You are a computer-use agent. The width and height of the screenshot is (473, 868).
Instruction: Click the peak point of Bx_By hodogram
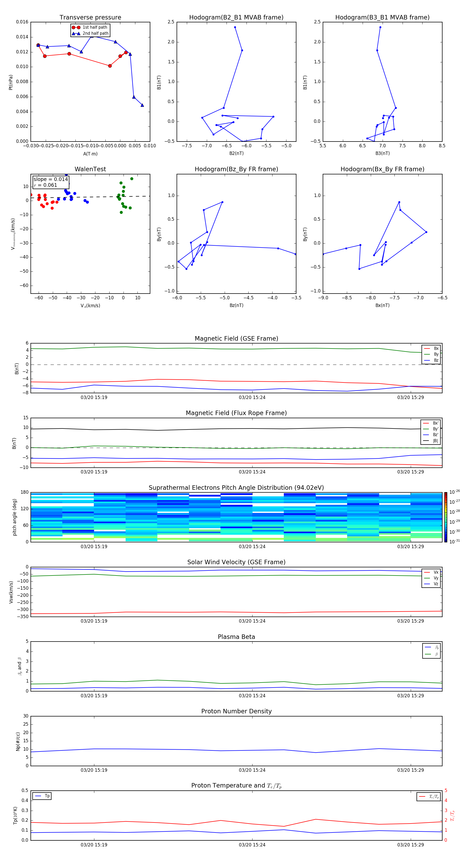(399, 202)
